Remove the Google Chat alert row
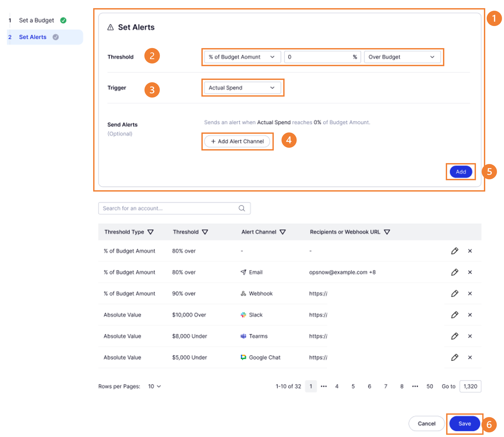This screenshot has height=437, width=504. 470,357
